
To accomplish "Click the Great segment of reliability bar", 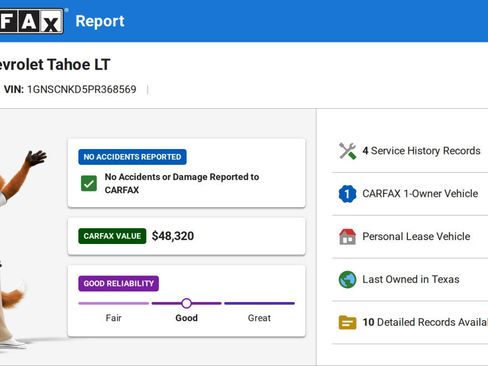I will [x=259, y=303].
